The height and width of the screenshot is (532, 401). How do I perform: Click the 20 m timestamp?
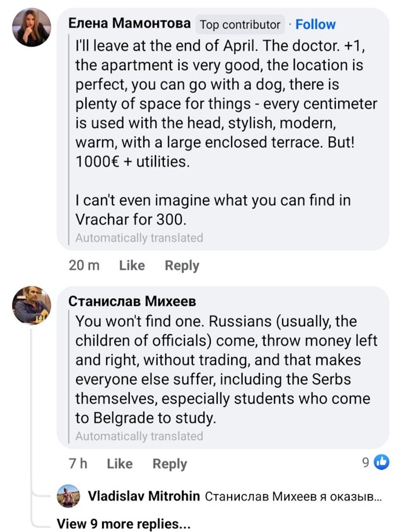pos(84,266)
